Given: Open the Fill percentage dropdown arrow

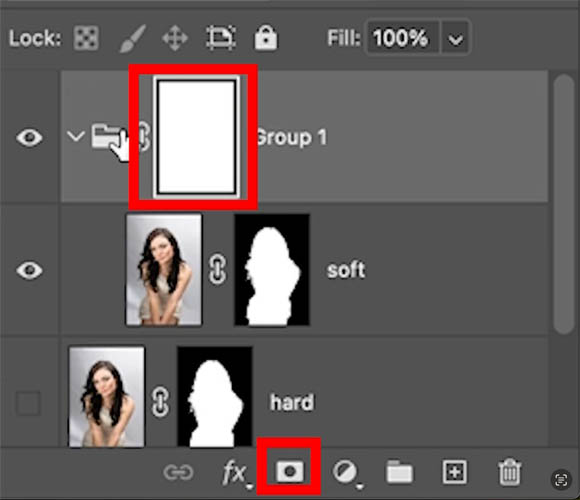Looking at the screenshot, I should click(455, 38).
